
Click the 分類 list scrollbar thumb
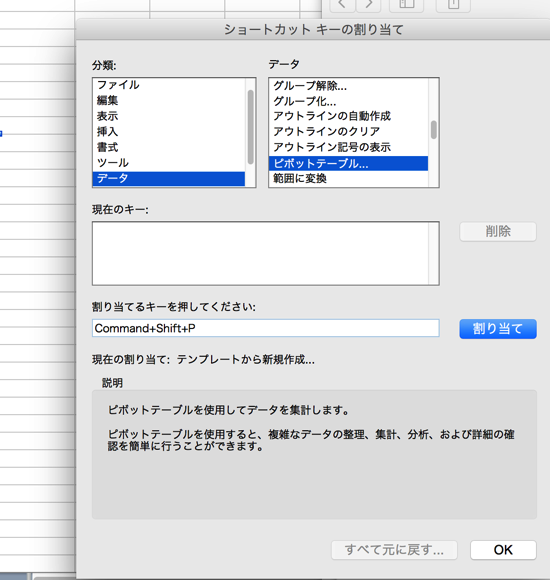coord(250,127)
